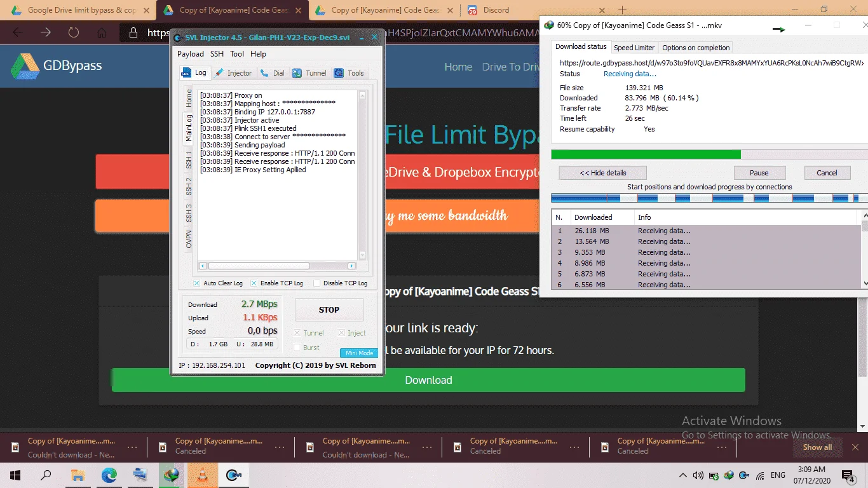Select connection row 2 with 13.564 MB
The height and width of the screenshot is (488, 868).
706,241
